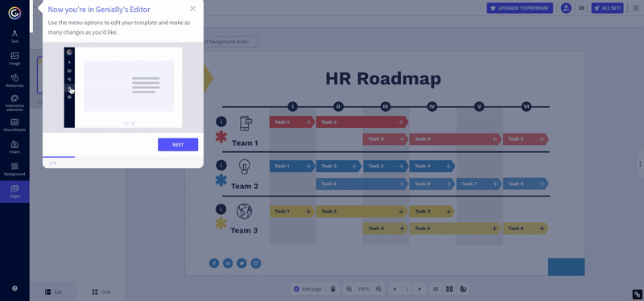Image resolution: width=644 pixels, height=301 pixels.
Task: Click timeline marker II
Action: tap(338, 107)
